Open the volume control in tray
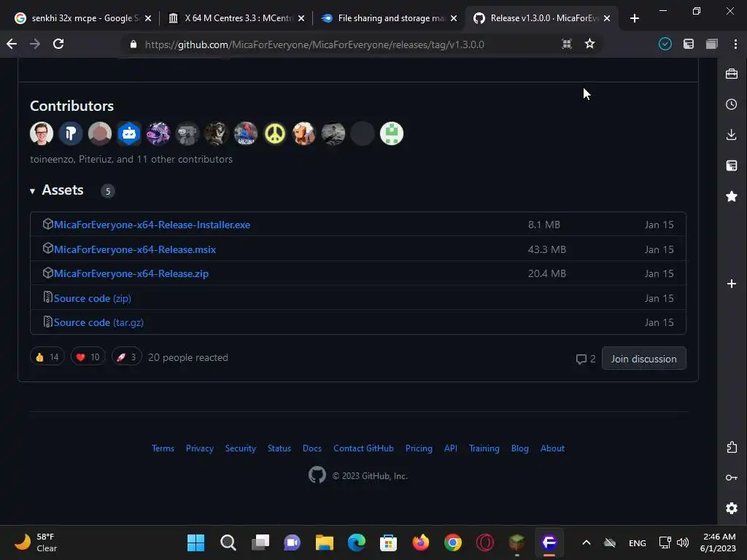 [x=683, y=542]
